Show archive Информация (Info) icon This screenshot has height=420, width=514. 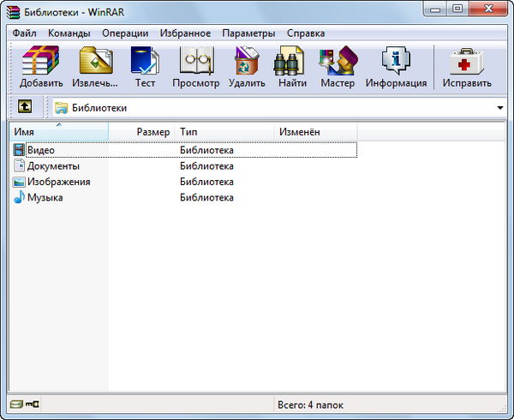[396, 68]
